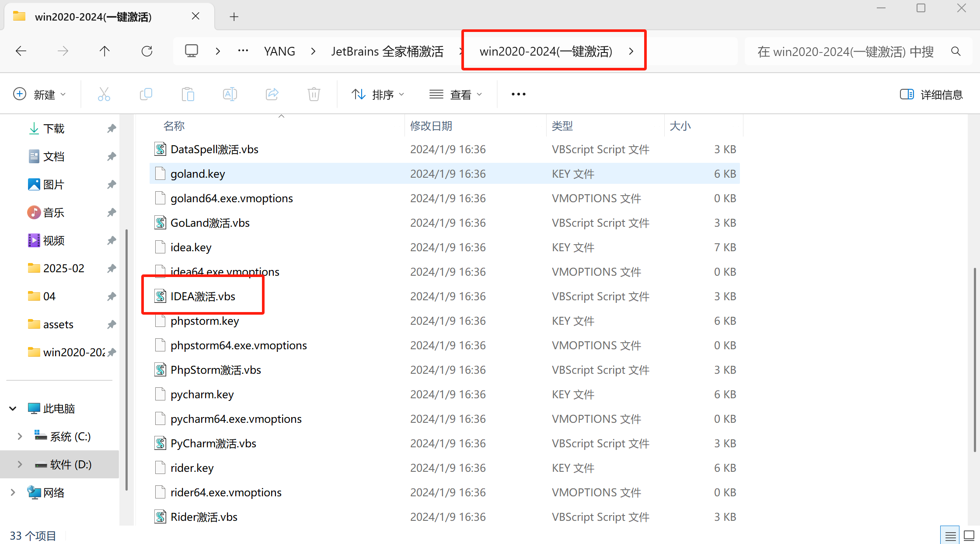The image size is (980, 544).
Task: Click the Paste clipboard icon
Action: (188, 94)
